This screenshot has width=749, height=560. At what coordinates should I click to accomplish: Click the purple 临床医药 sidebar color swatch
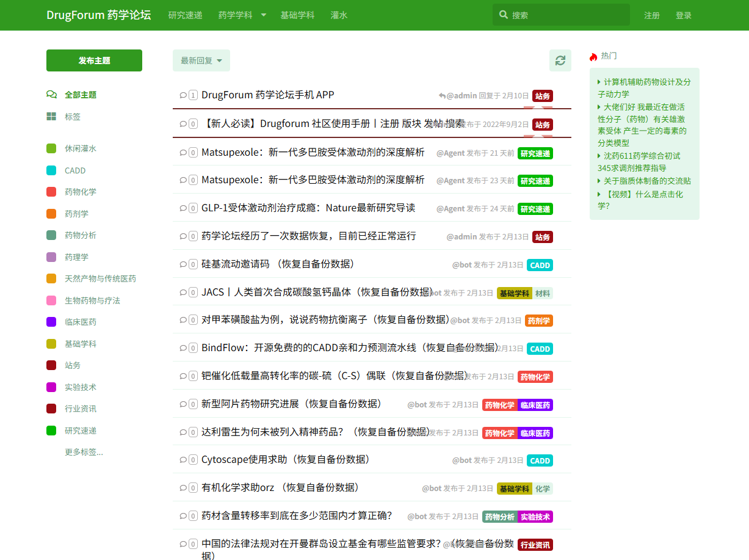[x=51, y=322]
